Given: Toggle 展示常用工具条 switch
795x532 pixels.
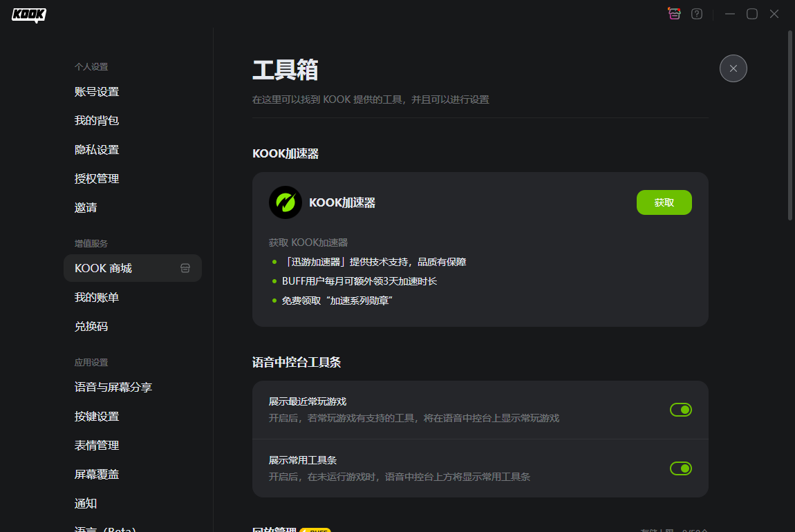Looking at the screenshot, I should tap(680, 468).
